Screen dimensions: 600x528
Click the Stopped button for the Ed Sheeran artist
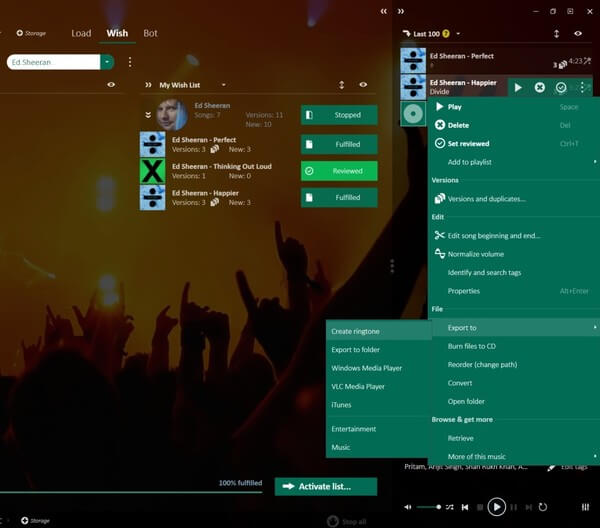339,115
